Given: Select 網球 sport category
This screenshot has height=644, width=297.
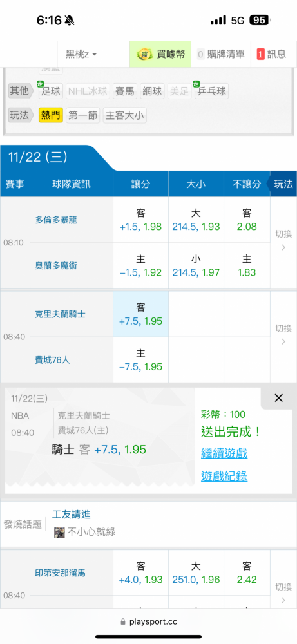Looking at the screenshot, I should click(152, 91).
